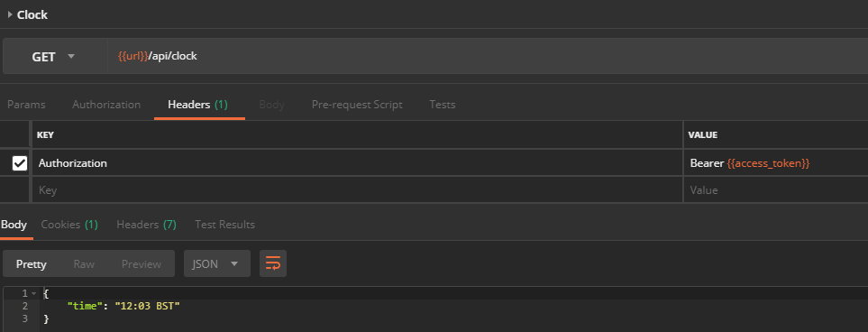Click the Bearer {{access_token}} value cell
This screenshot has width=868, height=332.
click(776, 163)
